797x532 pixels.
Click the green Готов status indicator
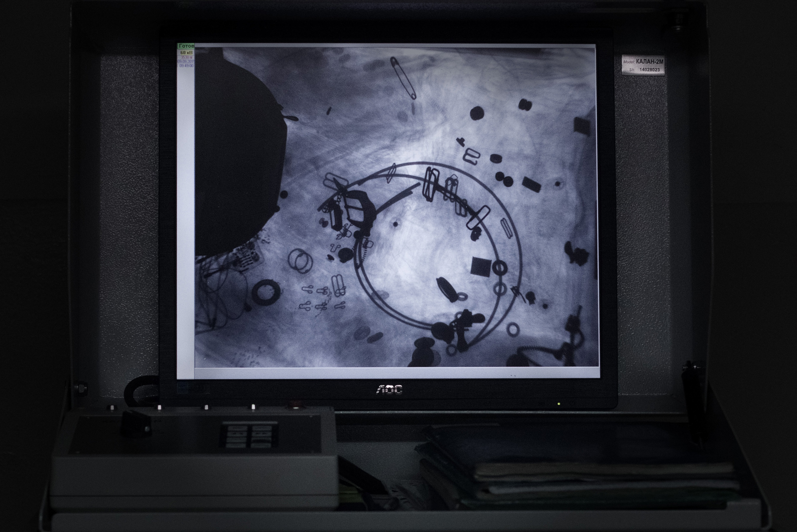(186, 46)
